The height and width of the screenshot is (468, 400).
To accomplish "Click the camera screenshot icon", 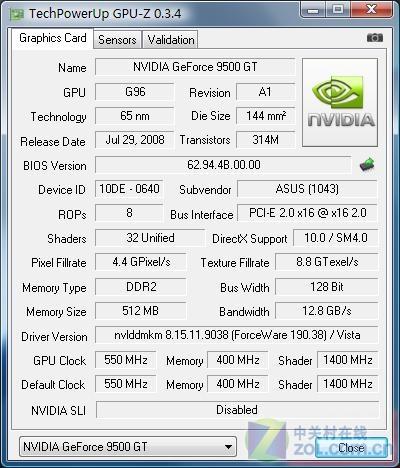I will [375, 38].
